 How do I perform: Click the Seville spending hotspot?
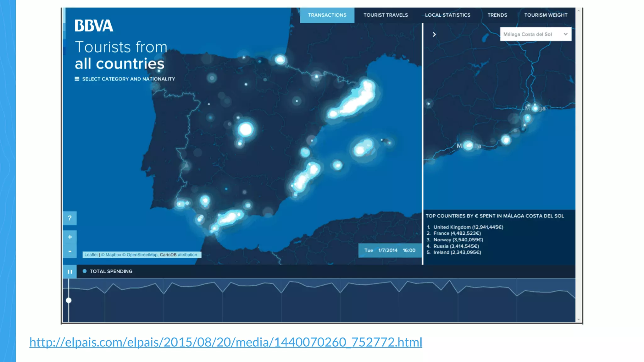tap(205, 200)
